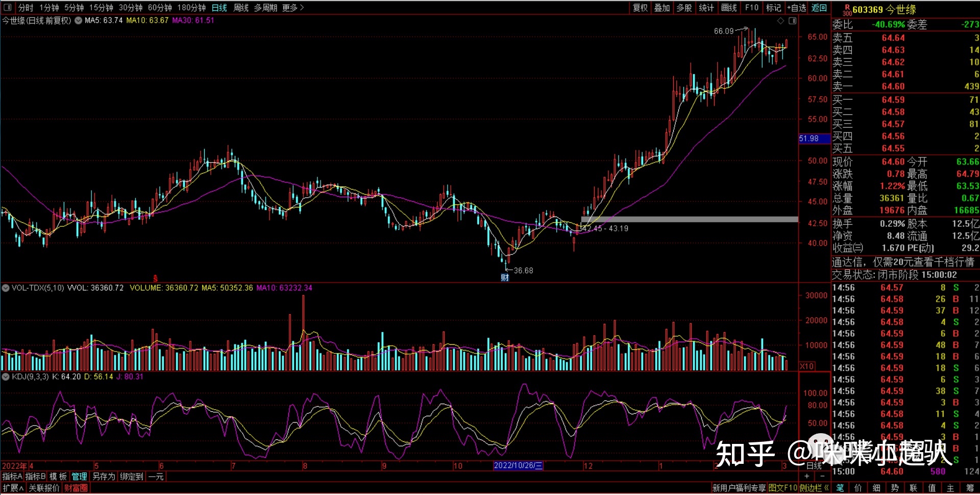The width and height of the screenshot is (980, 495).
Task: Collapse the sidebar via 侧边栏 chevrons
Action: tap(814, 488)
